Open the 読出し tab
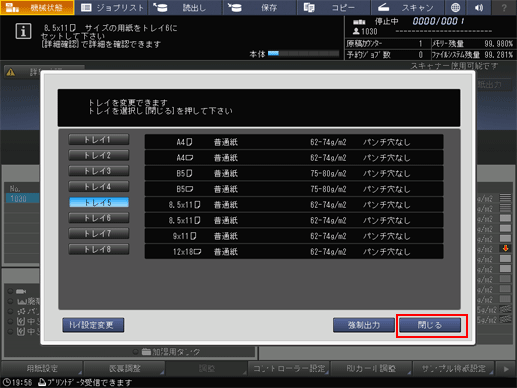Screen dimensions: 517x388 [185, 7]
